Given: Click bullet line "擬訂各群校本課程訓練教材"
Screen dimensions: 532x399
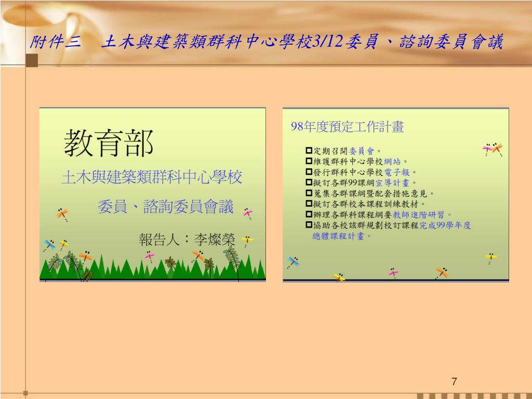Looking at the screenshot, I should (x=365, y=204).
